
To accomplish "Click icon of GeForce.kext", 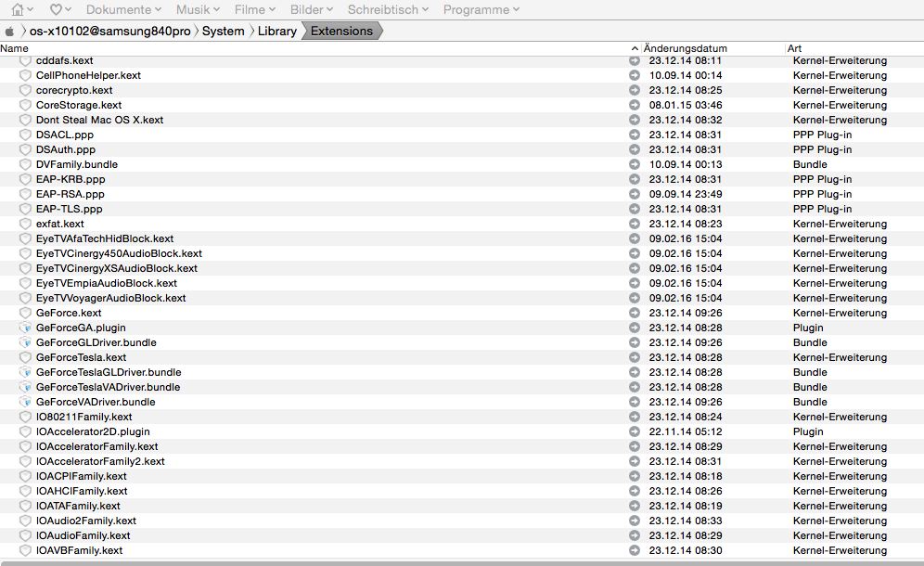I will point(25,313).
